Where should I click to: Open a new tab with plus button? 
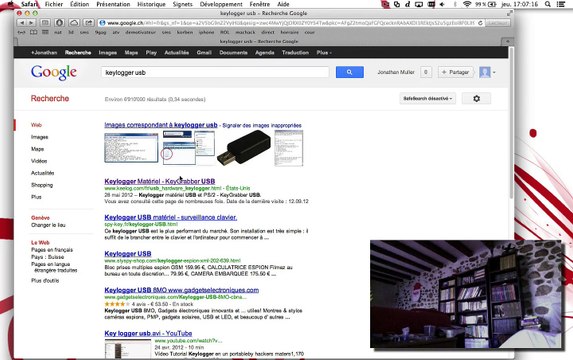click(507, 41)
